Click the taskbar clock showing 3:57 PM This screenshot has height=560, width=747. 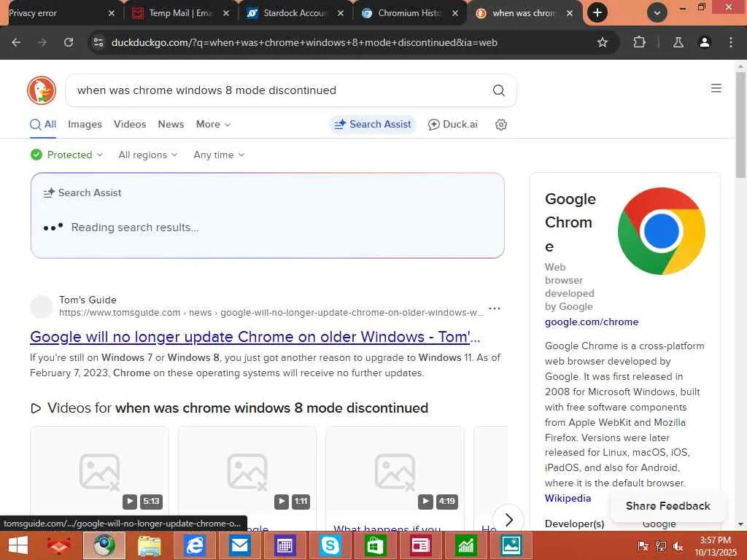715,546
